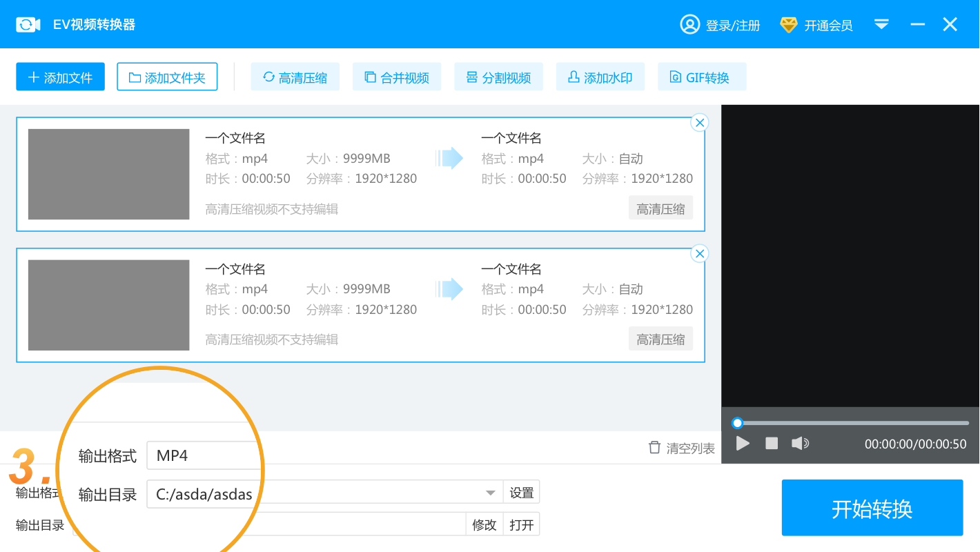This screenshot has height=552, width=980.
Task: Stop the preview playback
Action: tap(772, 444)
